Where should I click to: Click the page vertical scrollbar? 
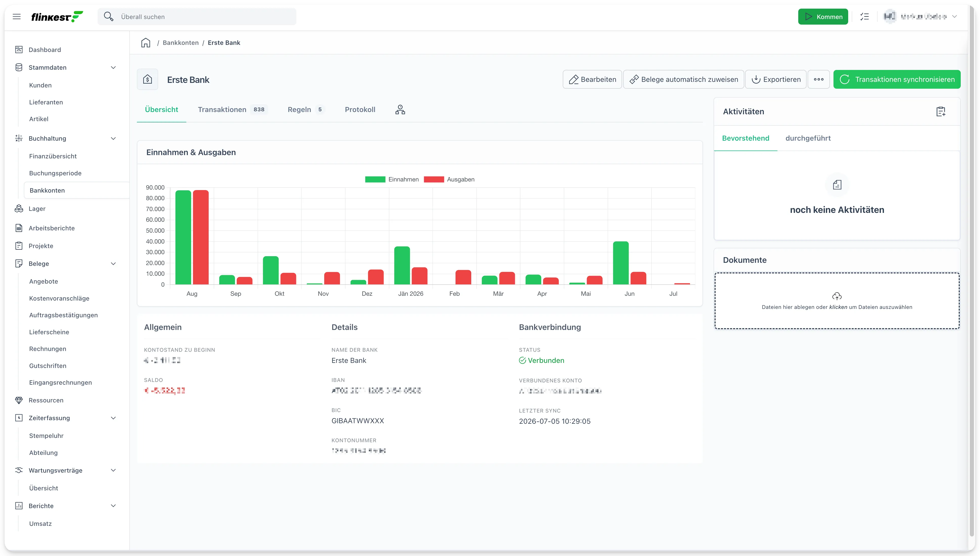pos(972,271)
